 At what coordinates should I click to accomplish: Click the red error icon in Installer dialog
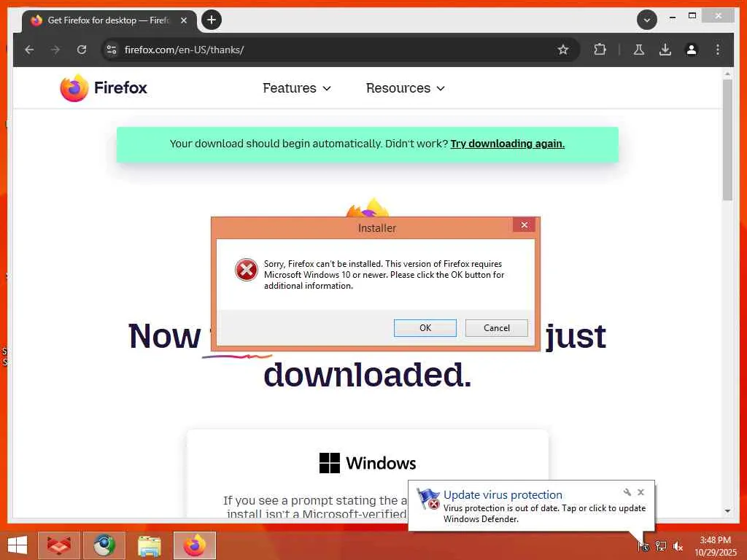pos(247,270)
